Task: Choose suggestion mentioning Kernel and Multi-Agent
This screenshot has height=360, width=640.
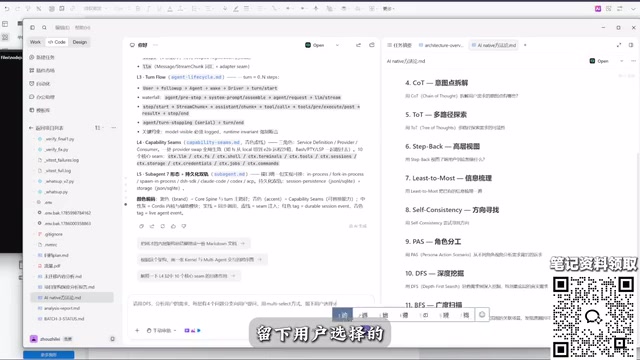Action: [202, 259]
